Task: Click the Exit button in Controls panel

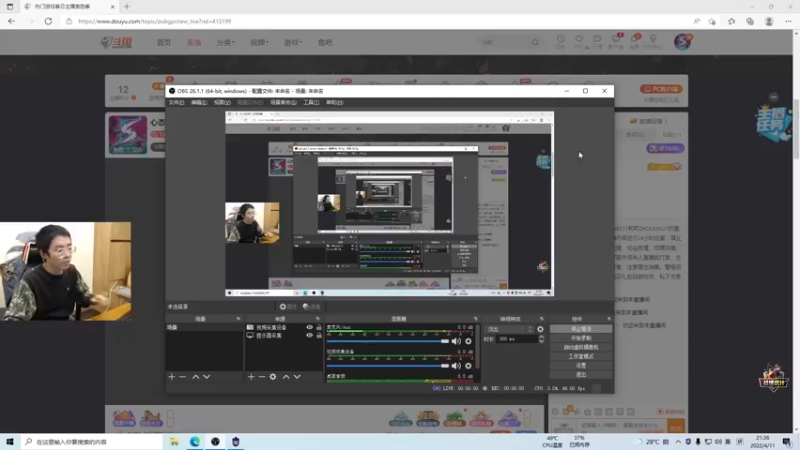Action: (x=581, y=374)
